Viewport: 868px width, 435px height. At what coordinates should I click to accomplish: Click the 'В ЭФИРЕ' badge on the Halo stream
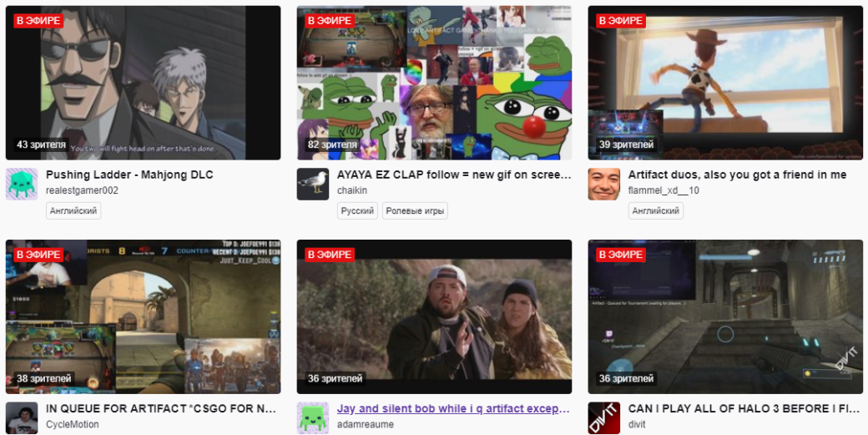tap(621, 255)
